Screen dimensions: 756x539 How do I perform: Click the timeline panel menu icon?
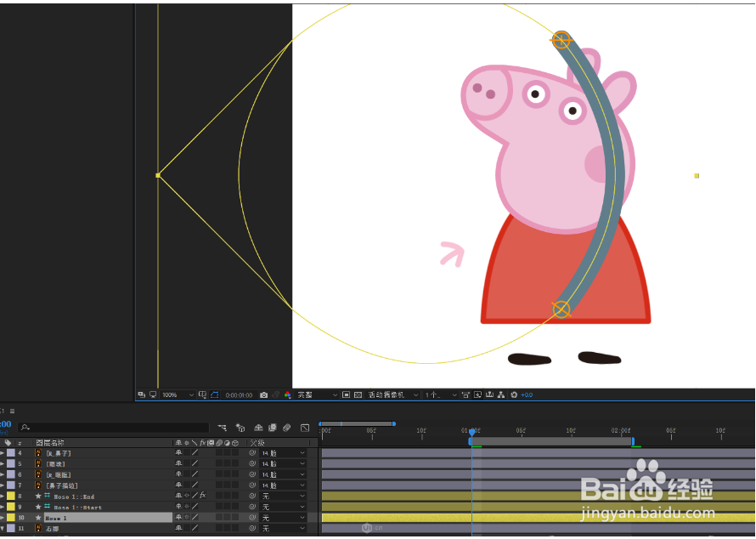point(12,411)
